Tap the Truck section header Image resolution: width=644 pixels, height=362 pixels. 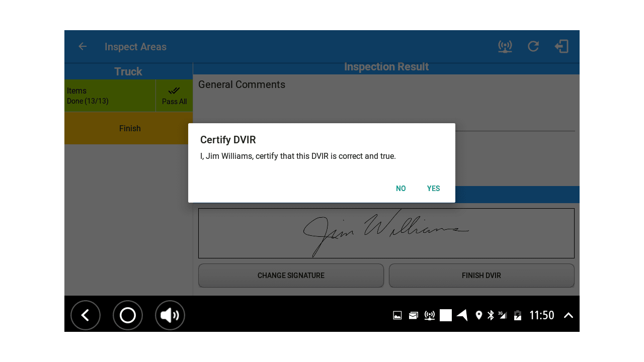128,71
